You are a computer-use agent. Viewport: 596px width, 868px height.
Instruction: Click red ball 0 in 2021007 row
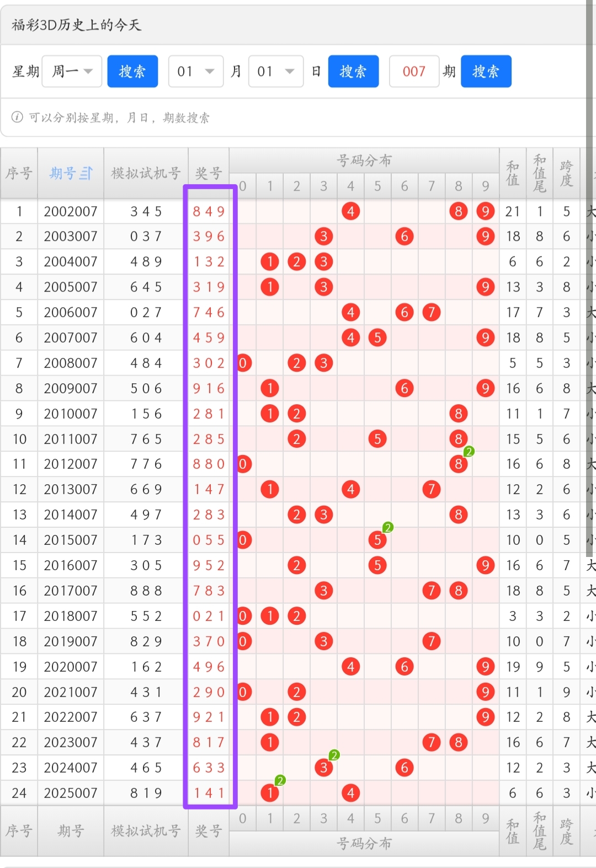pos(243,692)
